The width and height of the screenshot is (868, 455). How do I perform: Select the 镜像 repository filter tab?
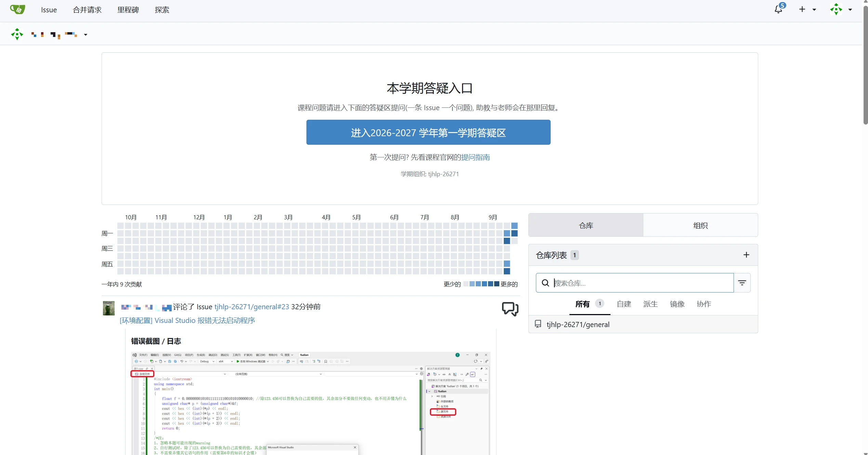point(677,304)
